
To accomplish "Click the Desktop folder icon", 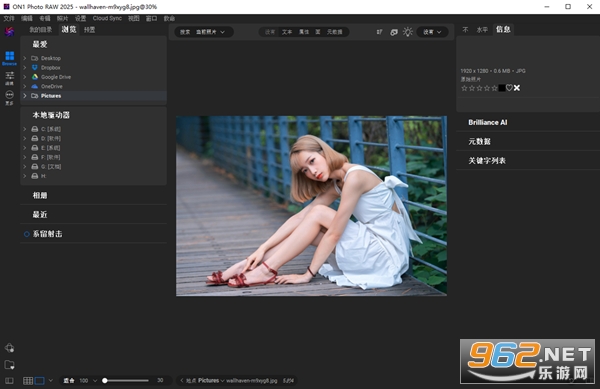I will pos(35,58).
